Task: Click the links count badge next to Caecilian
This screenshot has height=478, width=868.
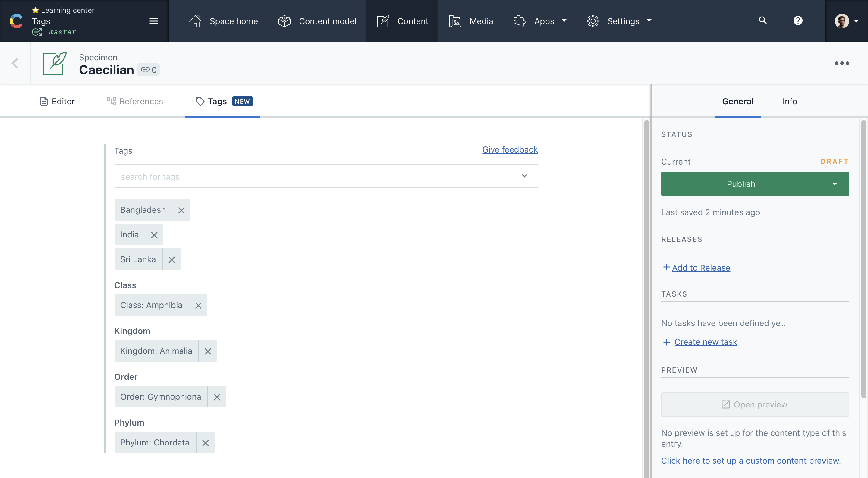Action: point(148,70)
